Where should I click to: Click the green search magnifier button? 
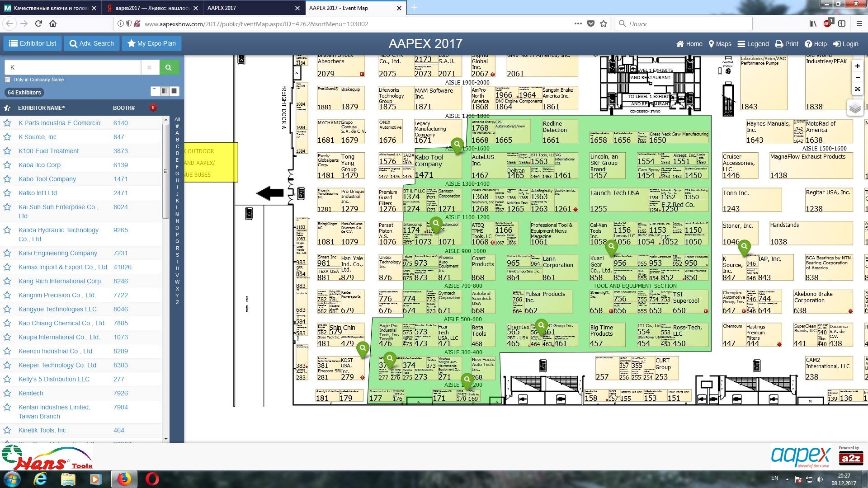tap(169, 67)
